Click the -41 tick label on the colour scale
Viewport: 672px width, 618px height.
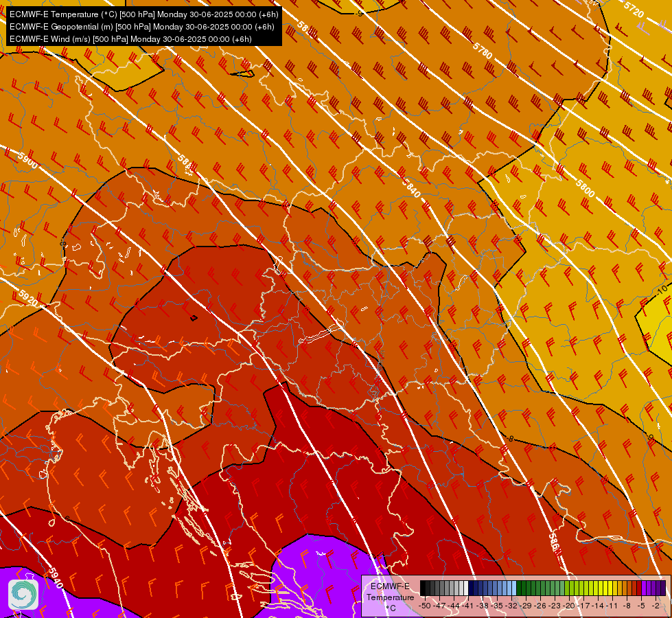(x=468, y=606)
